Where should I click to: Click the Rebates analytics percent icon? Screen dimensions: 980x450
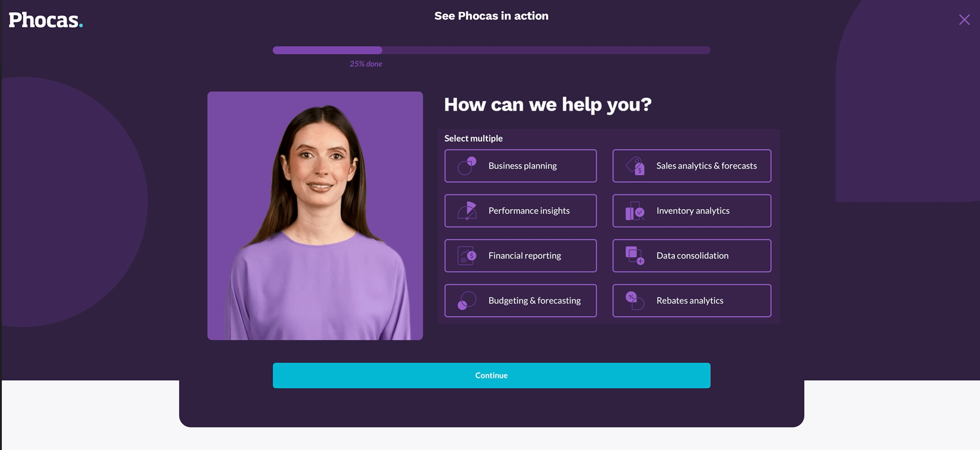click(635, 301)
